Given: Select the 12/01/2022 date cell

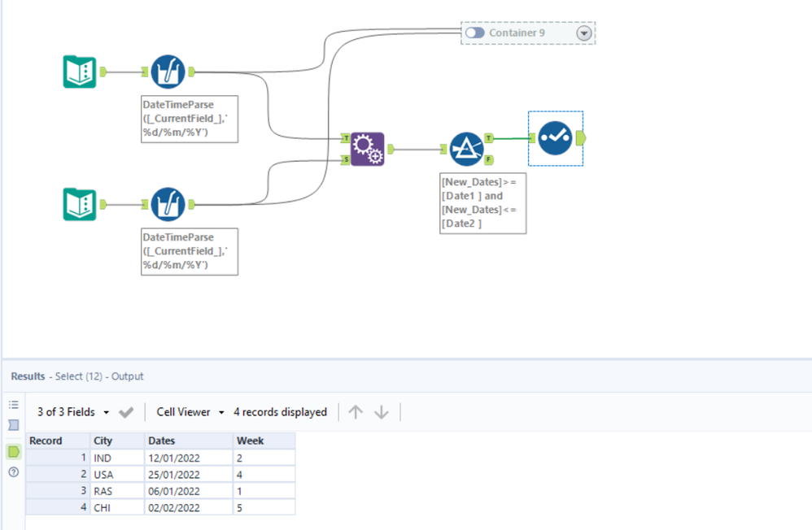Looking at the screenshot, I should click(189, 458).
